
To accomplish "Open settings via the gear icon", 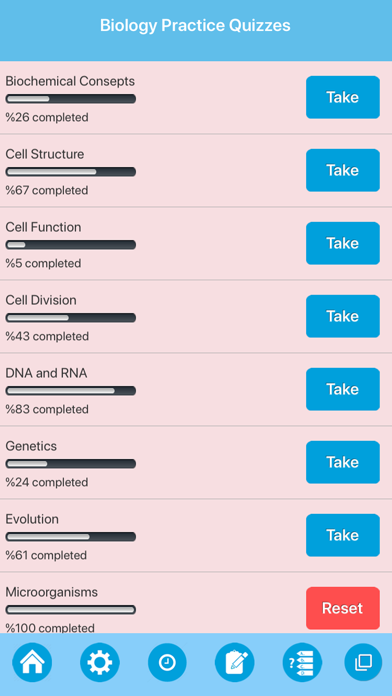I will pyautogui.click(x=99, y=662).
